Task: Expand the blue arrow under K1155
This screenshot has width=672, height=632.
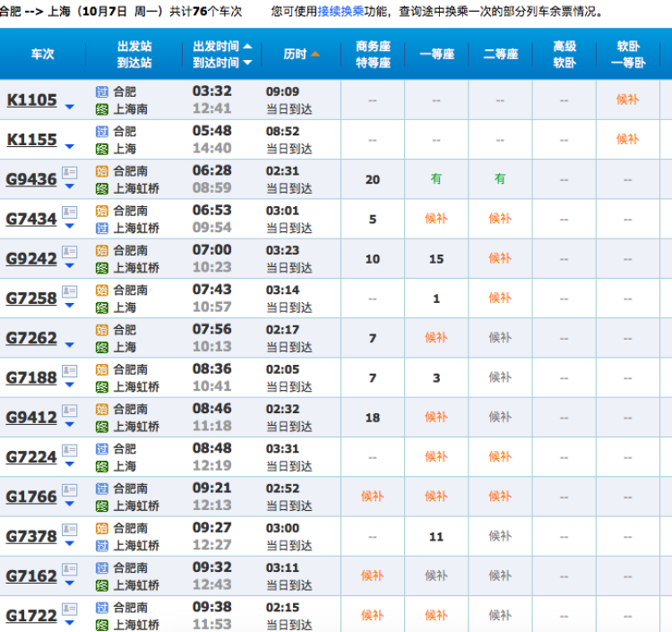Action: point(70,147)
